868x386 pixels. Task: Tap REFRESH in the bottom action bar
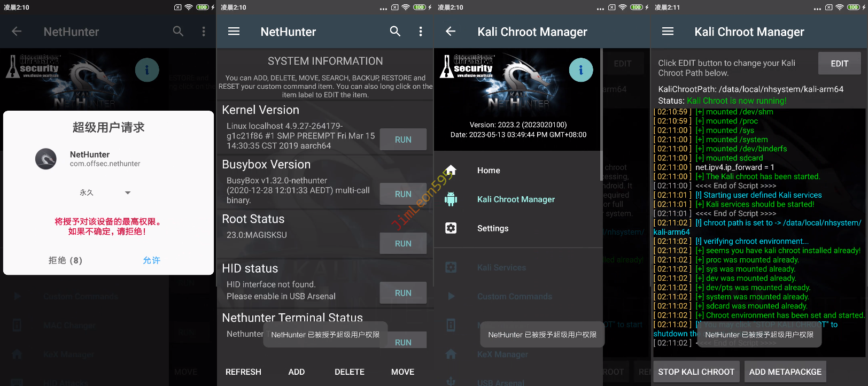pyautogui.click(x=243, y=372)
